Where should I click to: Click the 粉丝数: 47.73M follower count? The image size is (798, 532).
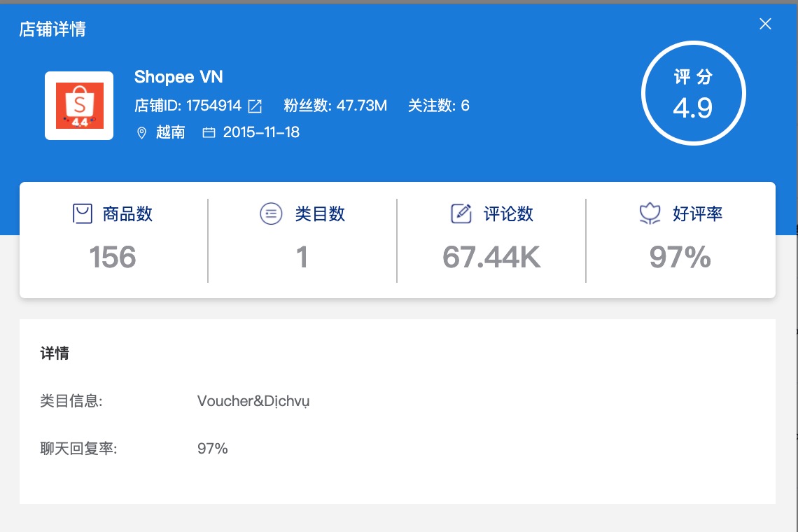point(335,106)
